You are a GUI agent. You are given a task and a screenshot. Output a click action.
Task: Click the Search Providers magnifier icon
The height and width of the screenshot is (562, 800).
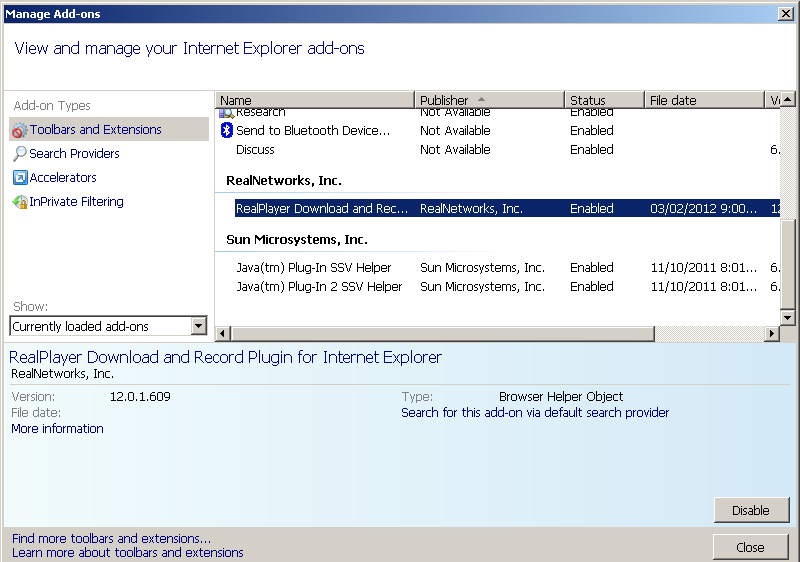point(19,154)
